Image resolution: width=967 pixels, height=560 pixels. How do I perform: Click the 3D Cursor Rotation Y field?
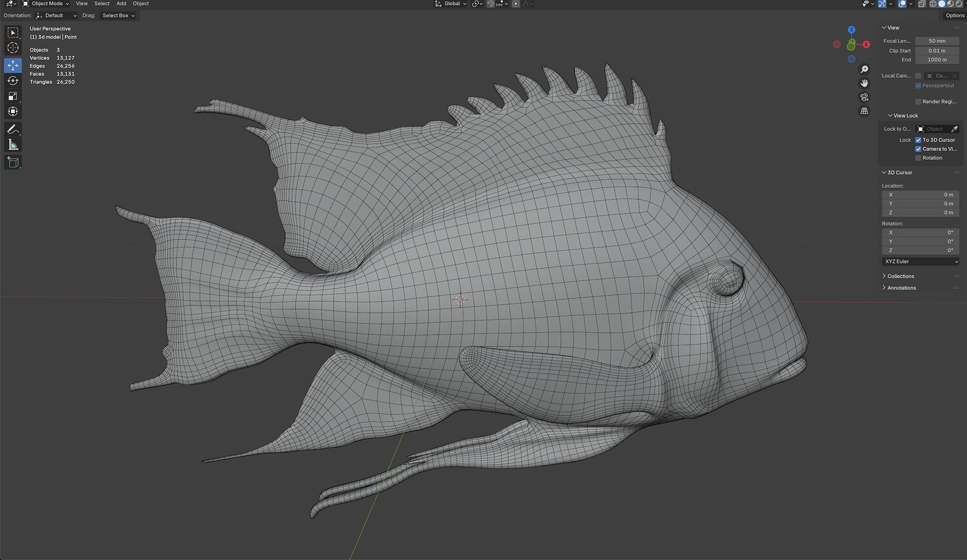[x=920, y=242]
